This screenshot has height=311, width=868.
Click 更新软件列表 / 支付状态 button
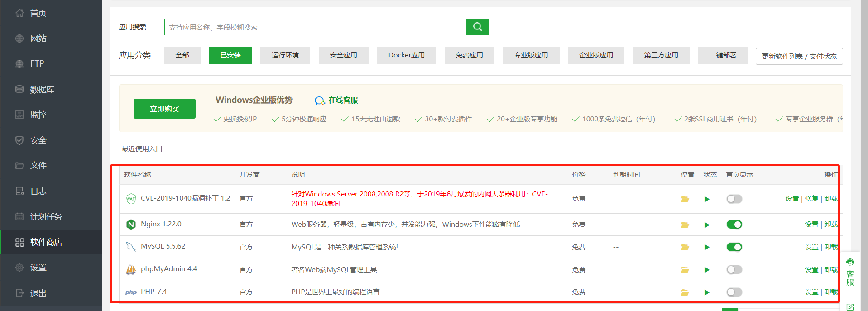click(799, 57)
